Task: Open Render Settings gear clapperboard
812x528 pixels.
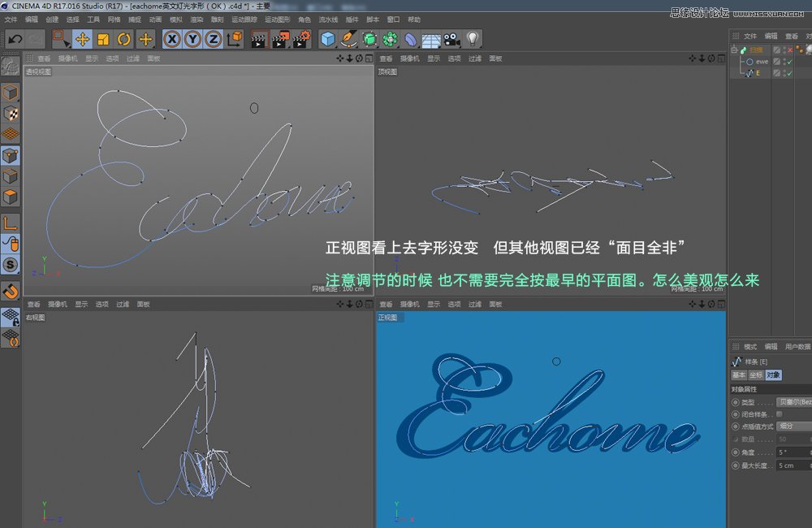Action: (x=301, y=39)
